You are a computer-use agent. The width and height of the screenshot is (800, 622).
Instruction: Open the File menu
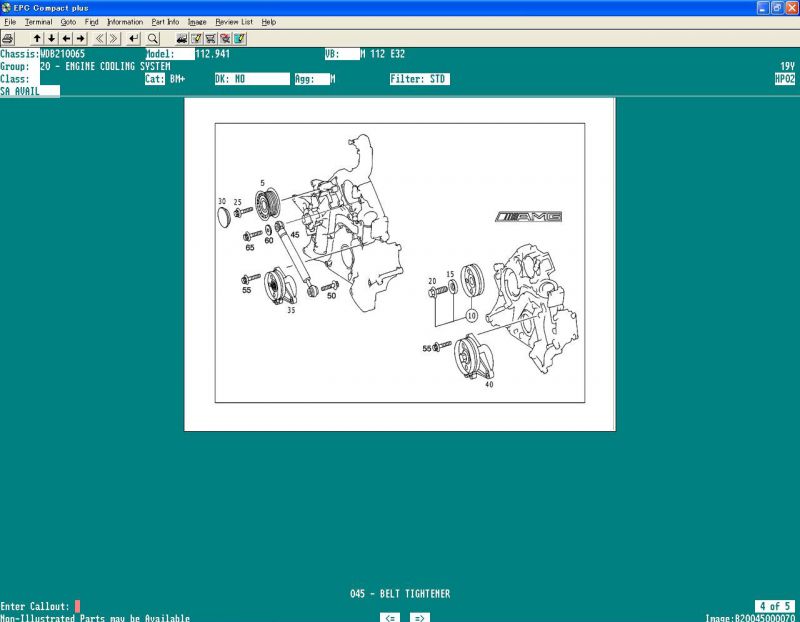10,21
